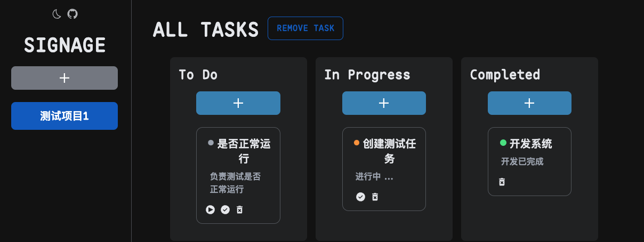Click the gray status dot on 是否正常运行
This screenshot has height=242, width=644.
[x=211, y=143]
